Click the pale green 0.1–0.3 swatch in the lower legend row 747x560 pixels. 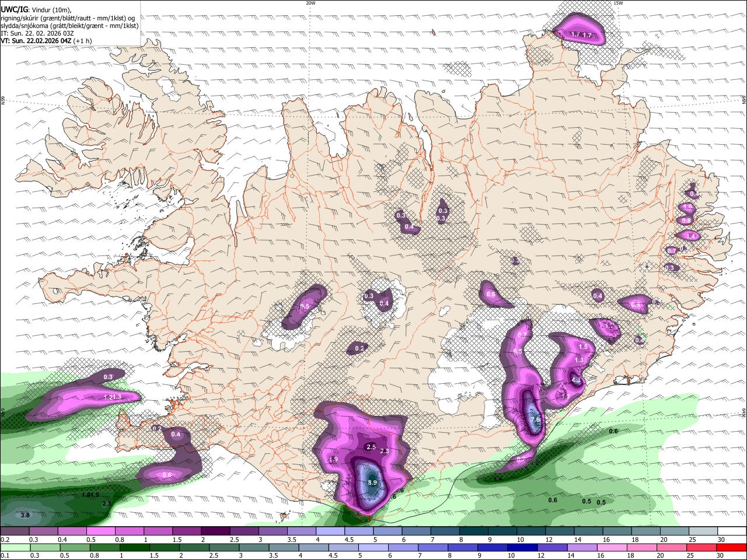(15, 547)
